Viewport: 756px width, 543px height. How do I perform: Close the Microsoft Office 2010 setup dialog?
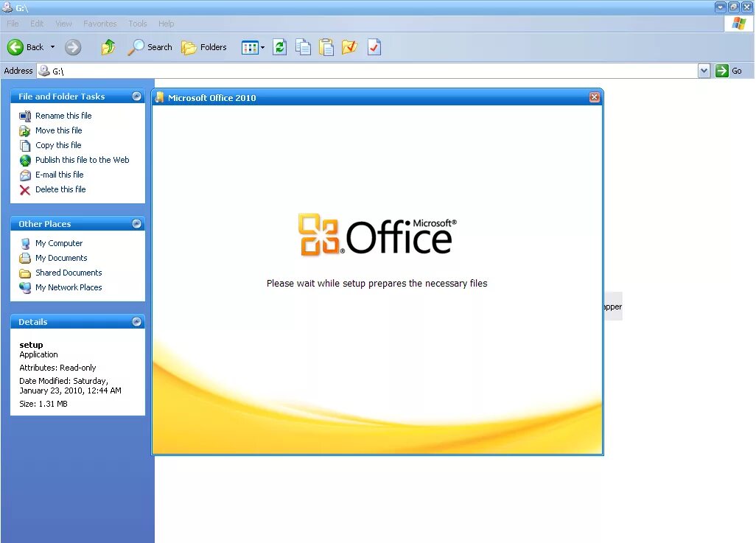tap(595, 97)
